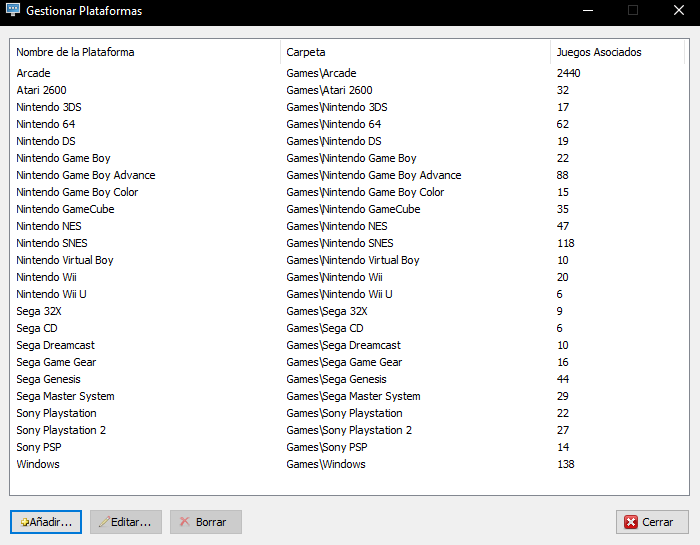Click the Games\Sony PSP folder cell
This screenshot has height=545, width=700.
327,447
